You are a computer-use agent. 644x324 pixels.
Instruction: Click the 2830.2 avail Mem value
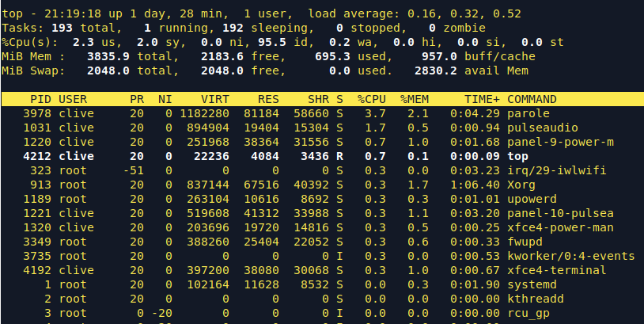pos(435,71)
